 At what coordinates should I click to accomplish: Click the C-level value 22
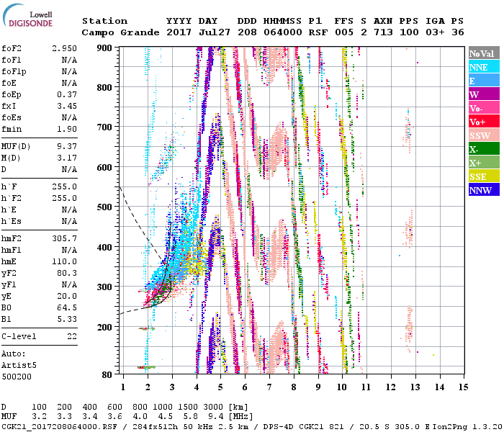click(x=72, y=336)
